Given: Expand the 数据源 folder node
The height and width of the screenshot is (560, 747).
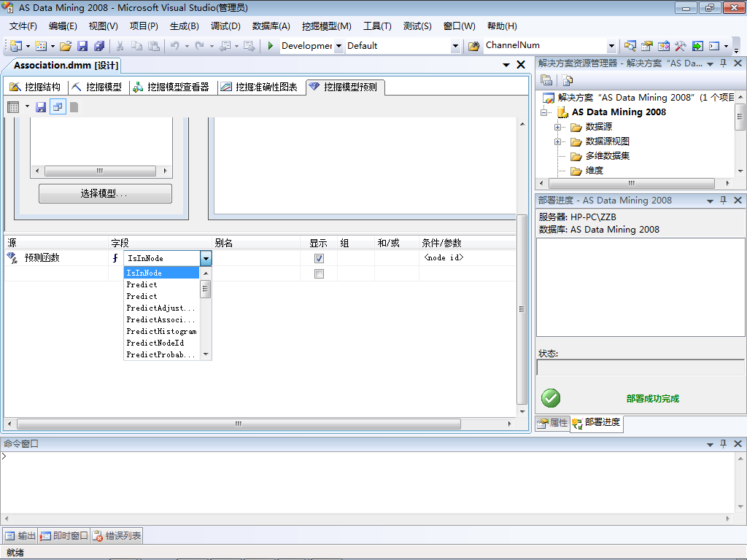Looking at the screenshot, I should (x=557, y=127).
